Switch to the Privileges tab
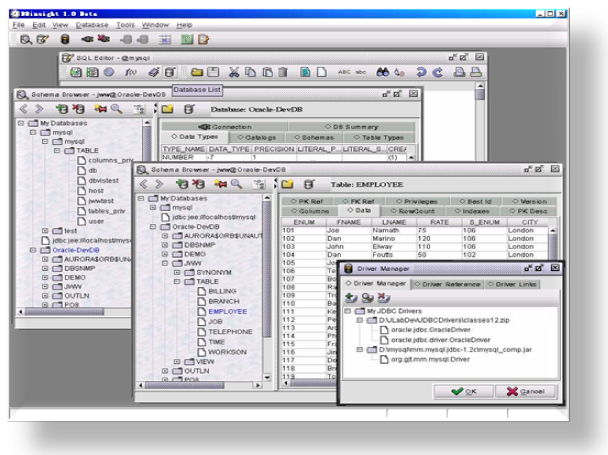 [x=417, y=201]
